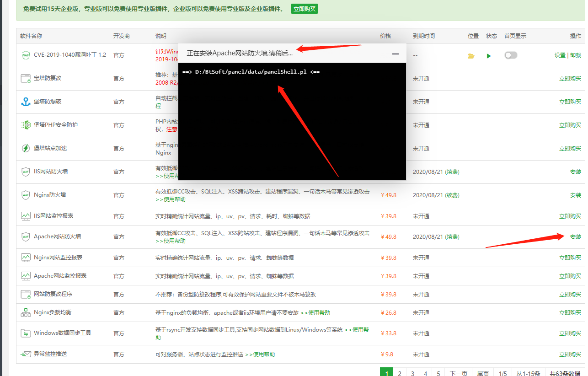Click the IIS网站防火墙 shield icon
588x376 pixels.
click(26, 172)
